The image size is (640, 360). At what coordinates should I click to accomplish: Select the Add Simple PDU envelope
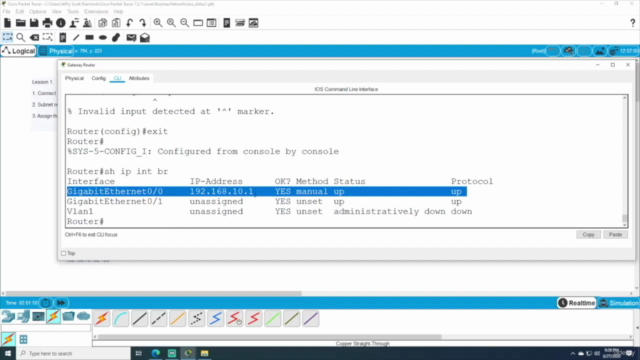pos(131,38)
